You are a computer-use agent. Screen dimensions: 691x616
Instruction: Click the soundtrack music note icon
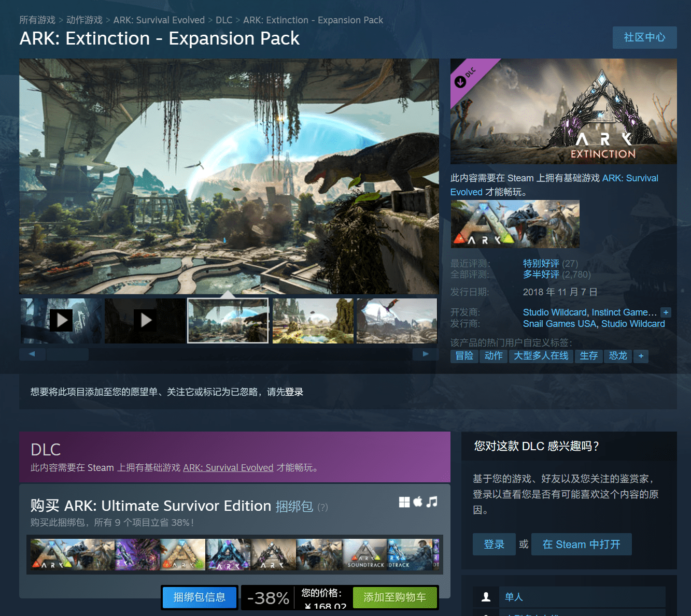(432, 502)
